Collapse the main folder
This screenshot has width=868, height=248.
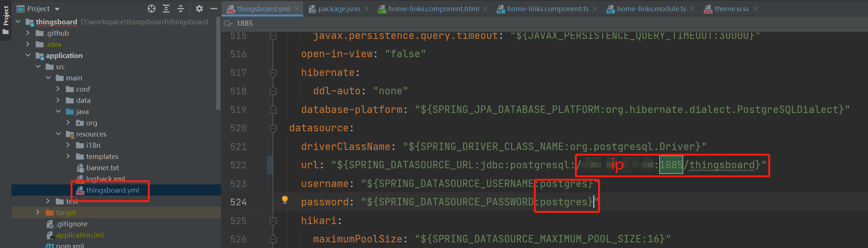point(48,78)
